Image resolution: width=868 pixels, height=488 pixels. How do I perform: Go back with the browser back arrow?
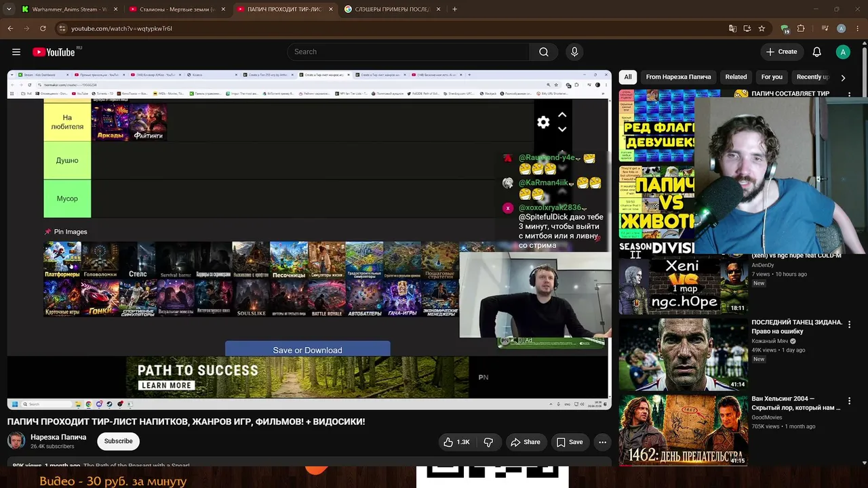[10, 28]
